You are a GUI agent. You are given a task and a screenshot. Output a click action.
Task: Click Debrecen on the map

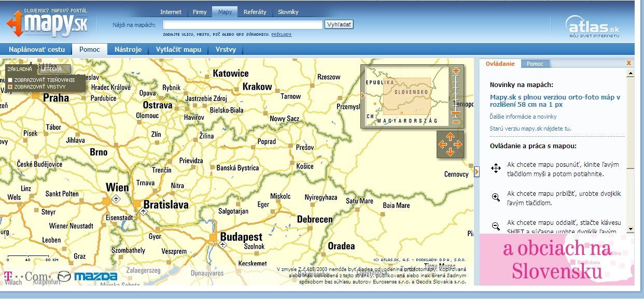tap(315, 219)
